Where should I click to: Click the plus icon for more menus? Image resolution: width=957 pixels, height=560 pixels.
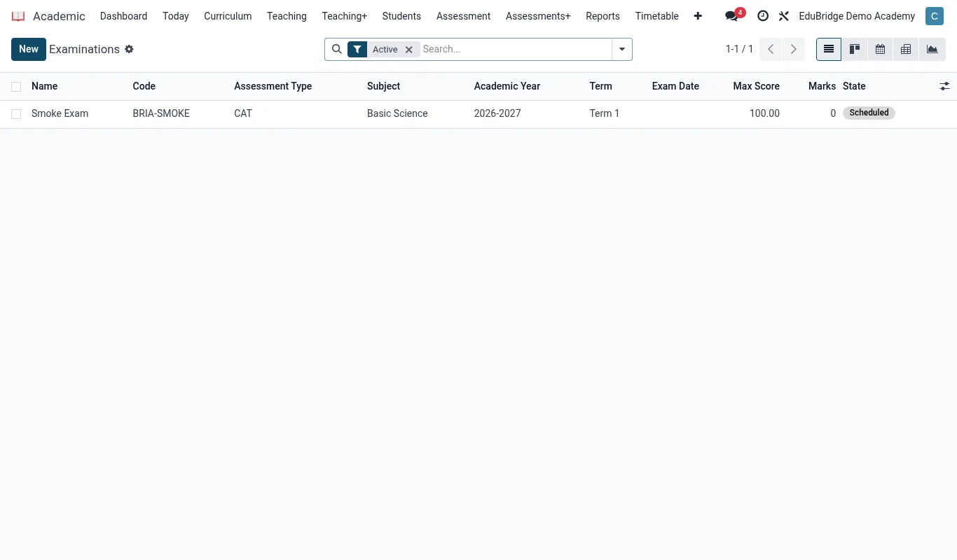tap(698, 16)
